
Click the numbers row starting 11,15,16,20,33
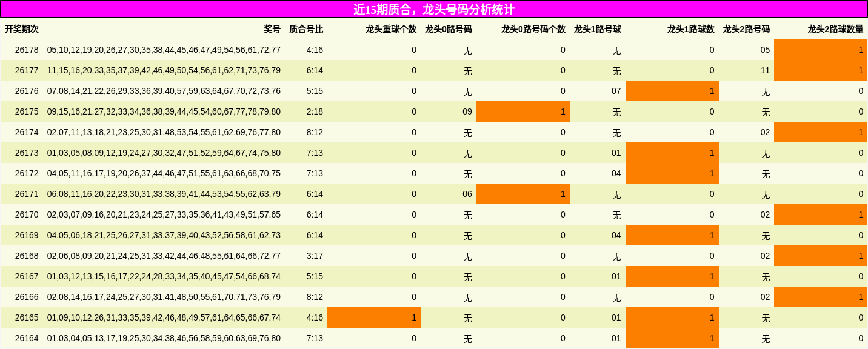[x=164, y=70]
